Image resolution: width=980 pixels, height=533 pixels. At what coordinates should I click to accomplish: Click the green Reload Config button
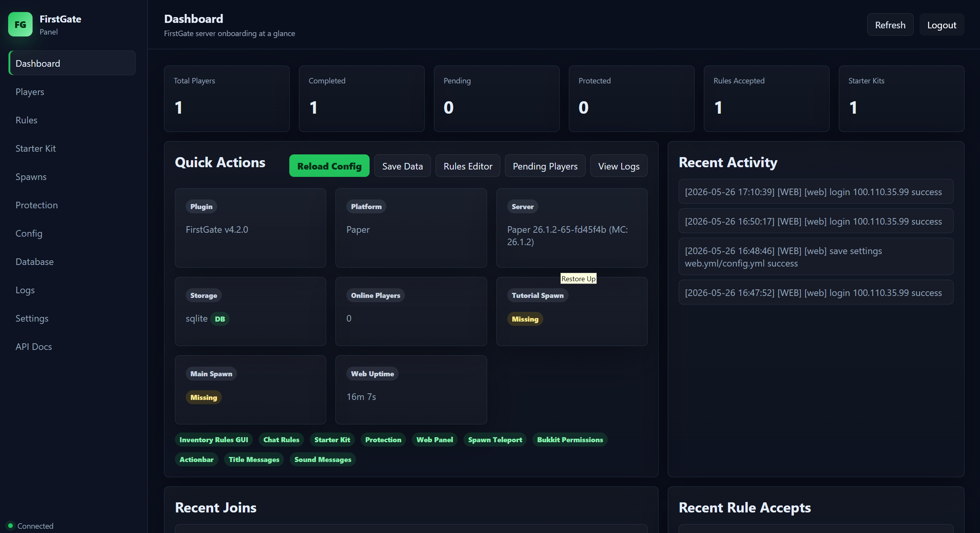(329, 166)
